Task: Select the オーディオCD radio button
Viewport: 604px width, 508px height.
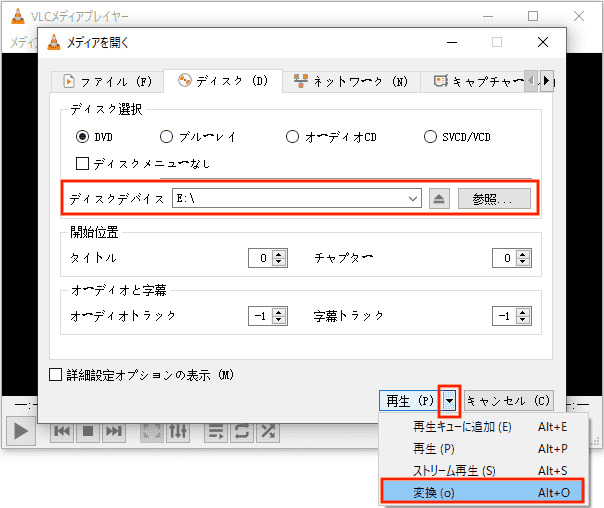Action: pyautogui.click(x=292, y=137)
